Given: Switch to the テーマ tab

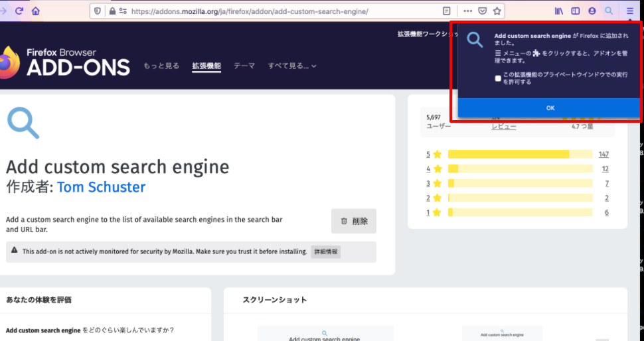Looking at the screenshot, I should (244, 66).
